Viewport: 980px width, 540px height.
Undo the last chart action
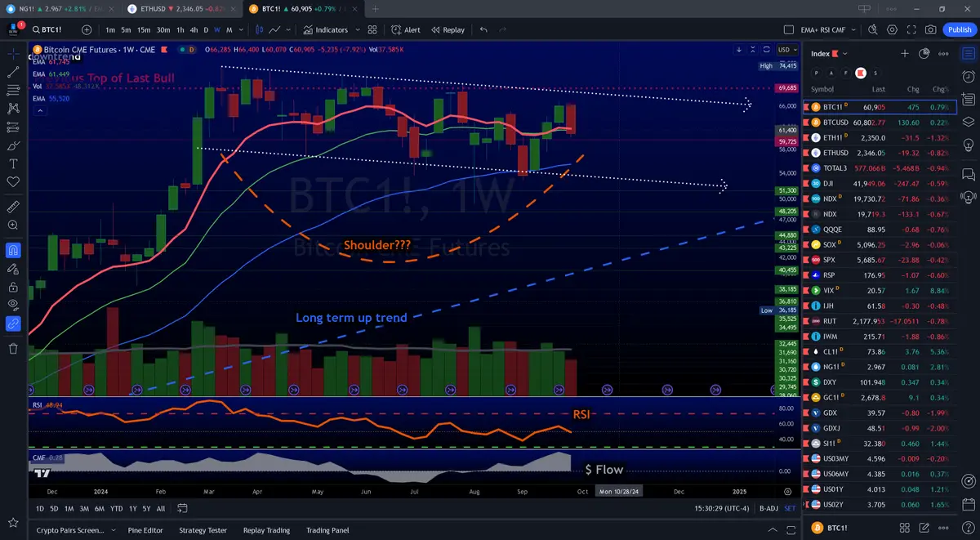[x=483, y=29]
